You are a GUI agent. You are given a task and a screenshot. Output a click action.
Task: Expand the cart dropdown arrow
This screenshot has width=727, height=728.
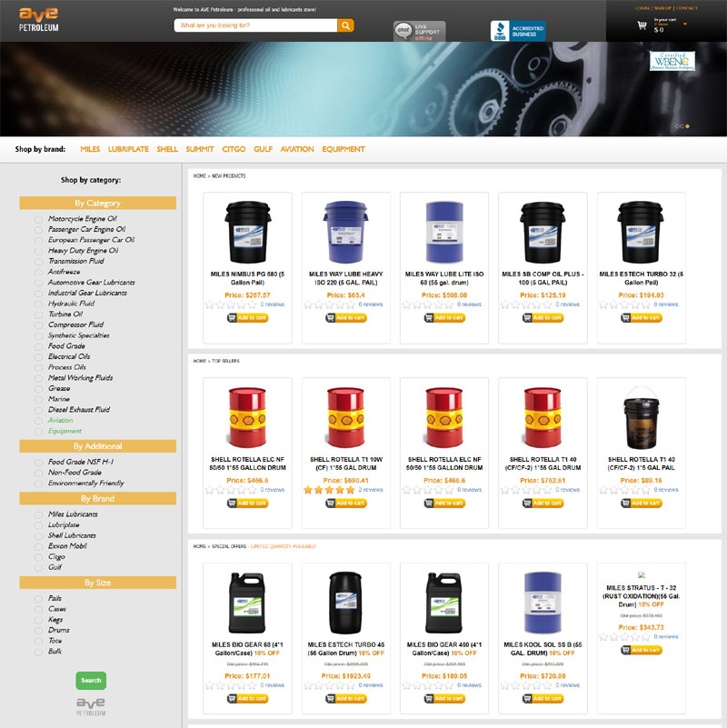684,25
